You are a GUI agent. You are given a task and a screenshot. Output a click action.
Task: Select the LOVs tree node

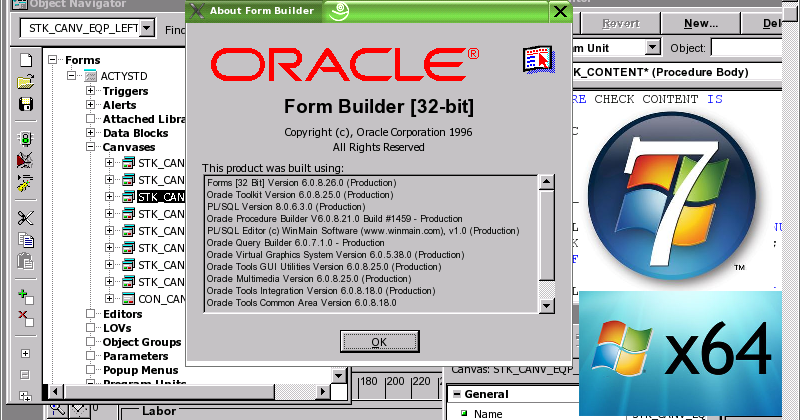pyautogui.click(x=117, y=328)
